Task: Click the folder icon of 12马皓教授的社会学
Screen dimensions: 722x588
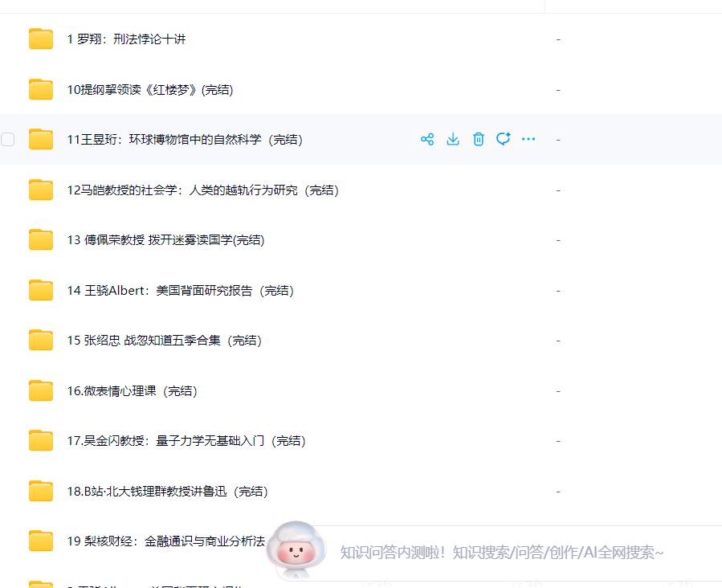Action: click(x=41, y=190)
